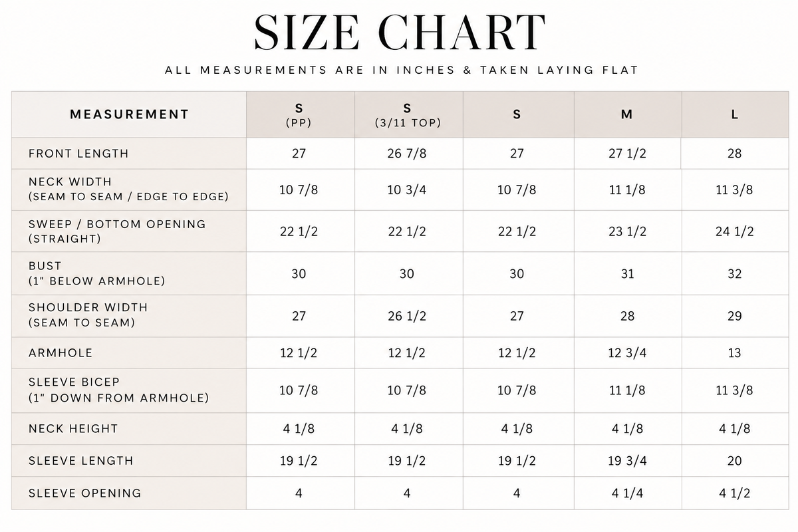Click the FRONT LENGTH row label

tap(78, 154)
